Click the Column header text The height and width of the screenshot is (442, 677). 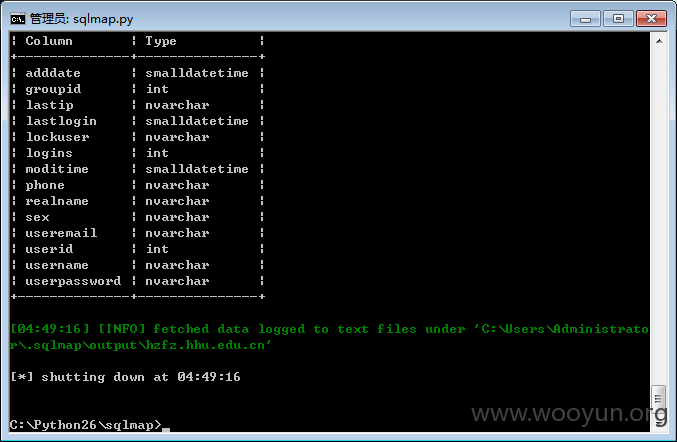pyautogui.click(x=49, y=41)
